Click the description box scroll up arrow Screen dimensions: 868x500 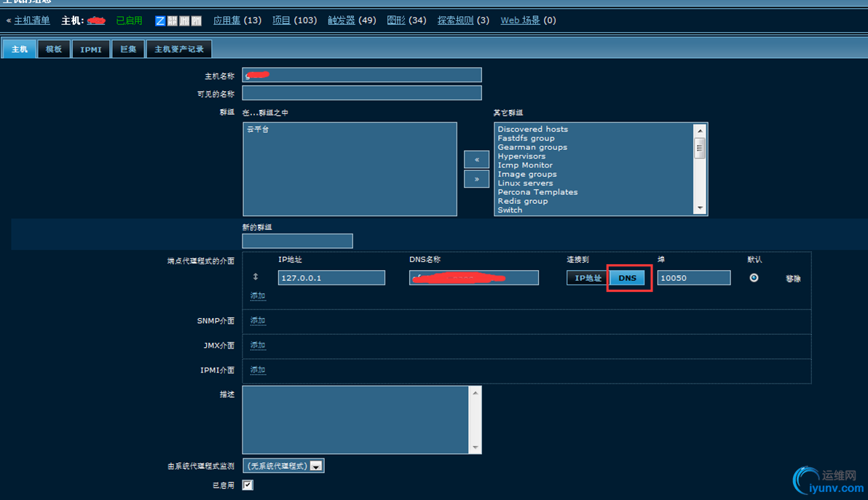pyautogui.click(x=475, y=393)
